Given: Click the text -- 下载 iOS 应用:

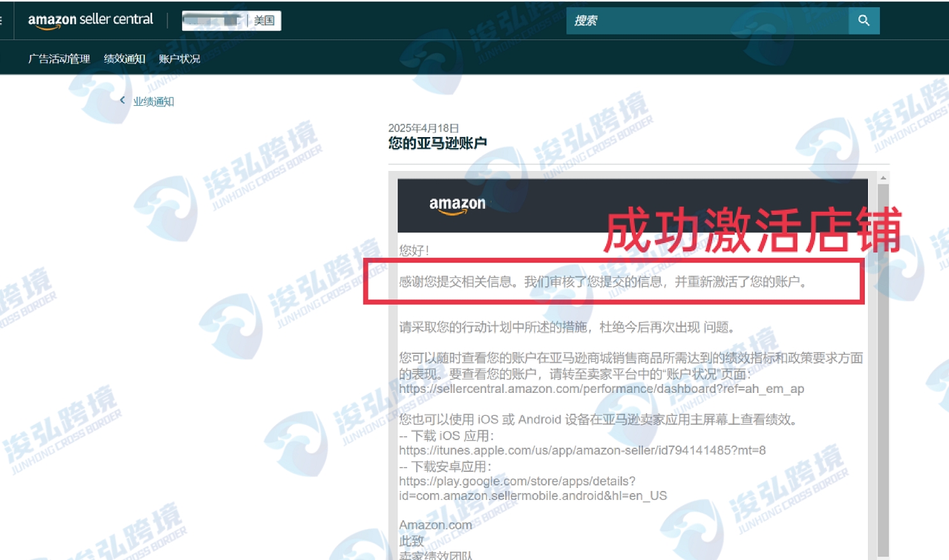Looking at the screenshot, I should (x=446, y=436).
